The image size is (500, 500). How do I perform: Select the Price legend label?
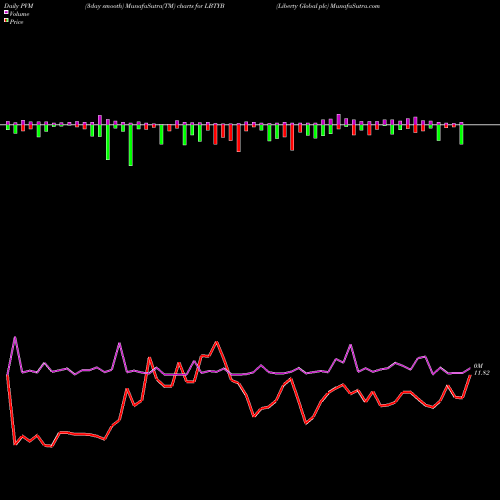(16, 22)
